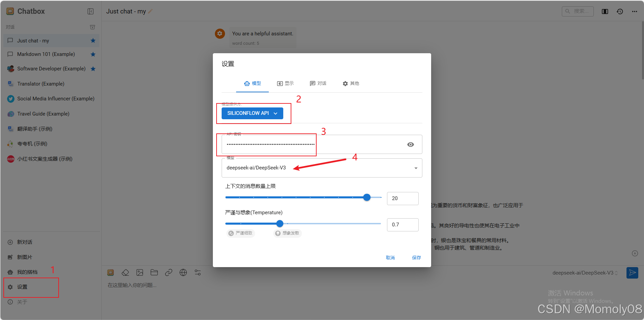Reveal API key with the eye icon
Screen dimensions: 644x320
[x=410, y=144]
